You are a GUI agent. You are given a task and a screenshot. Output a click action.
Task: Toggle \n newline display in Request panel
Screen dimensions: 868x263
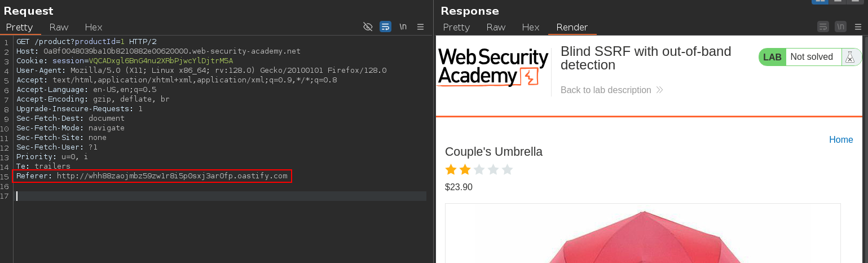(403, 27)
